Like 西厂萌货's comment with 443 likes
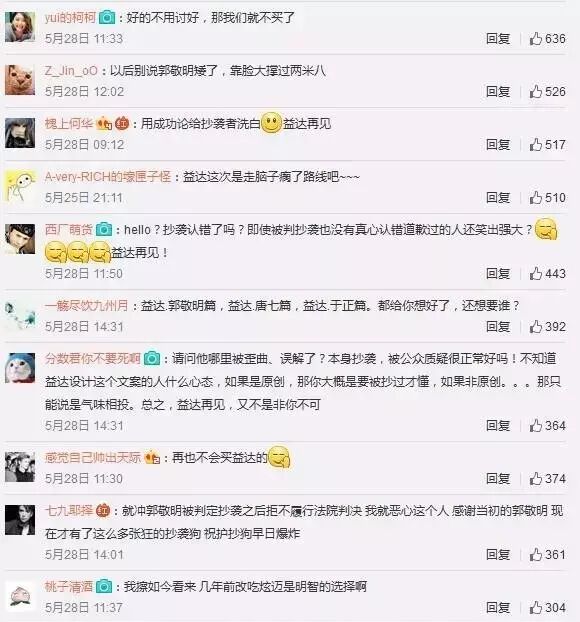Screen dimensions: 580x622 pos(536,273)
